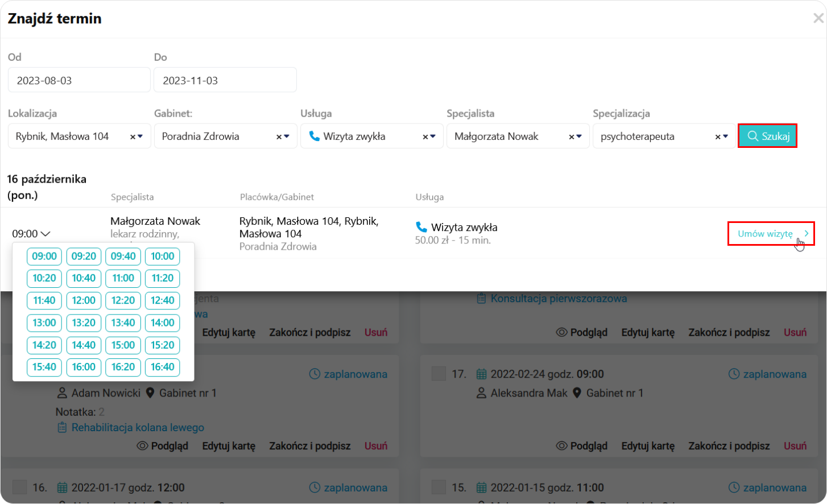
Task: Click Edytuj kartę for Adam Nowicki visit
Action: tap(229, 446)
